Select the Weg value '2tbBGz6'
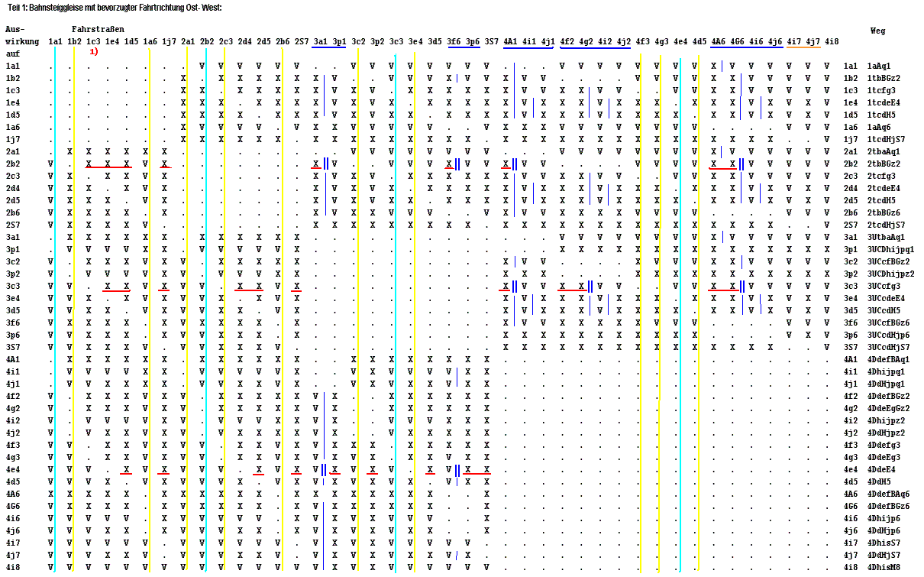Image resolution: width=924 pixels, height=577 pixels. 884,213
